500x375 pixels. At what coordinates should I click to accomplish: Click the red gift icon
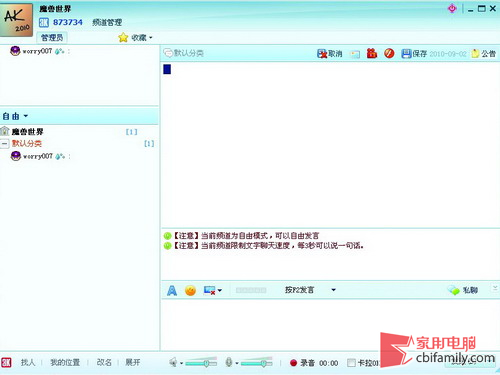(372, 53)
